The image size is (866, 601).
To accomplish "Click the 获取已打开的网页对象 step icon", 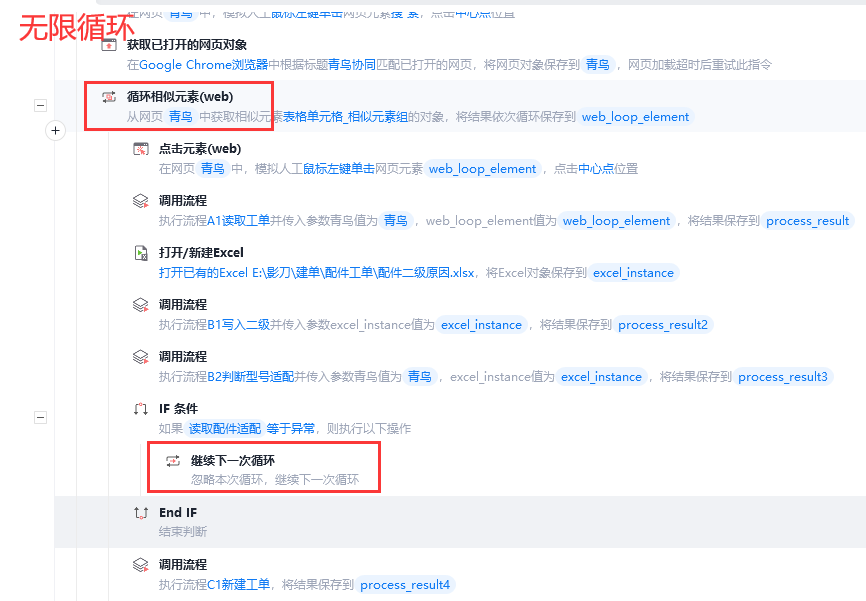I will 109,45.
